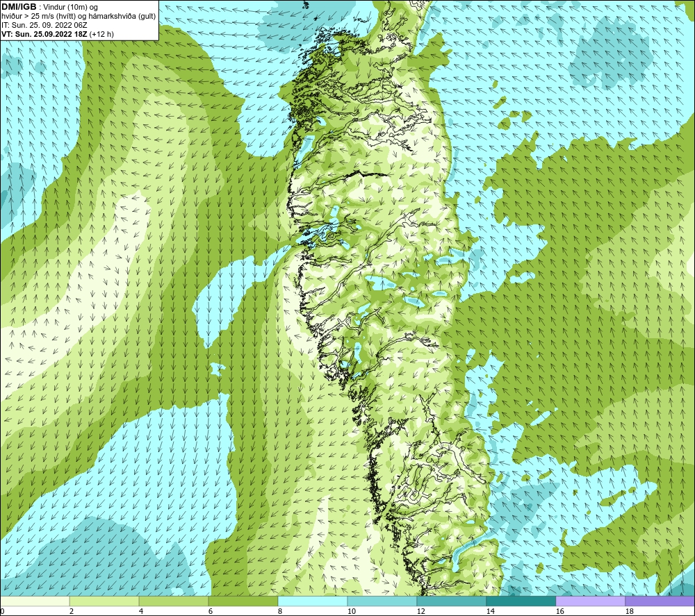695x616 pixels.
Task: Click the 8–10 m/s light cyan legend swatch
Action: [x=313, y=601]
